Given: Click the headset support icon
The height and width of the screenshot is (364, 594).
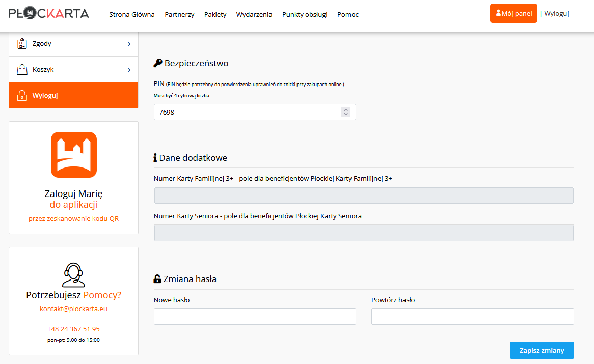Looking at the screenshot, I should 74,275.
